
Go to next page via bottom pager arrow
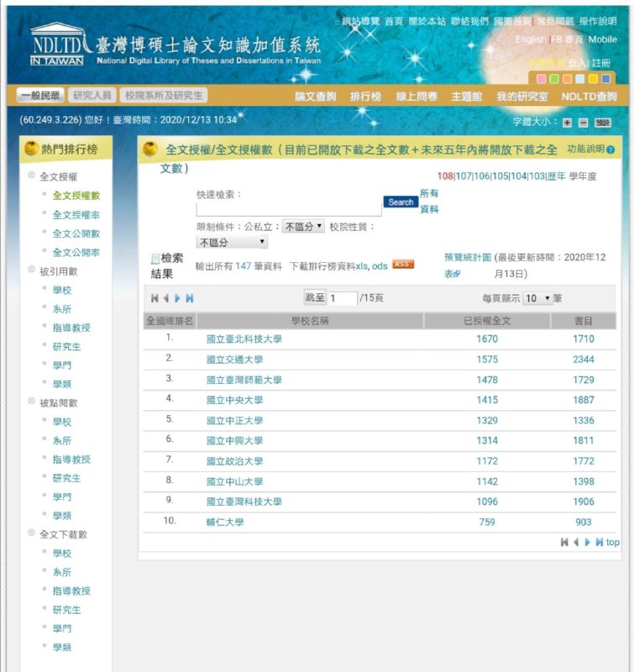(587, 542)
